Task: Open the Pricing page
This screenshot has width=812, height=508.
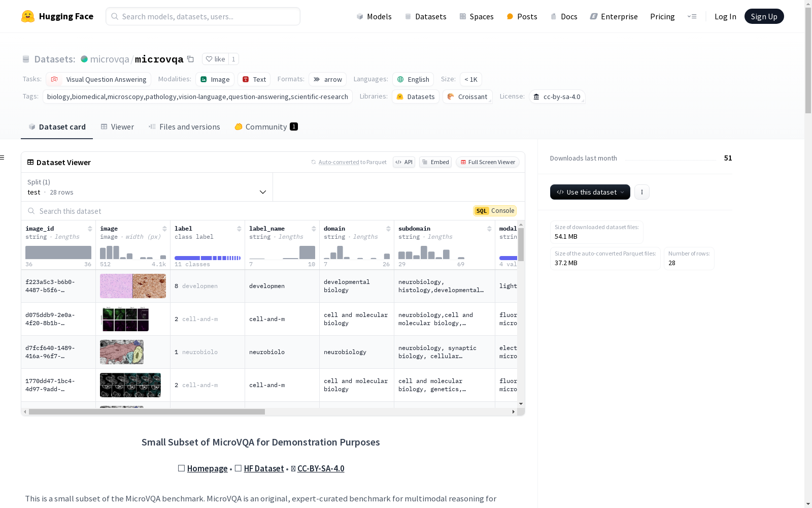Action: (662, 16)
